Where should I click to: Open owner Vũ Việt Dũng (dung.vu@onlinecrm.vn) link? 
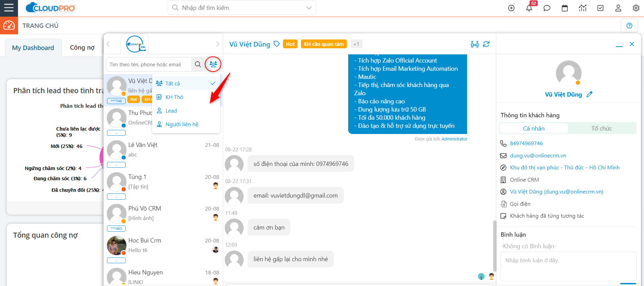pyautogui.click(x=556, y=192)
